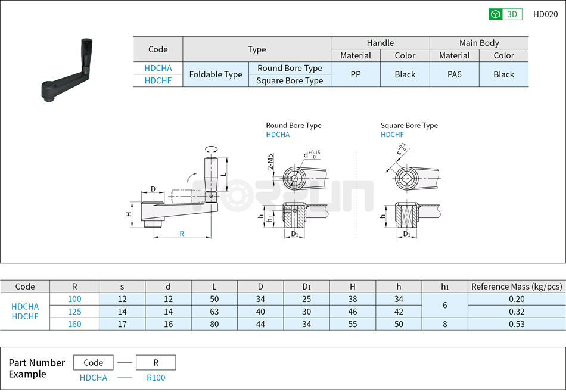Expand the Main Body column header group
Screen dimensions: 566x392
coord(478,42)
